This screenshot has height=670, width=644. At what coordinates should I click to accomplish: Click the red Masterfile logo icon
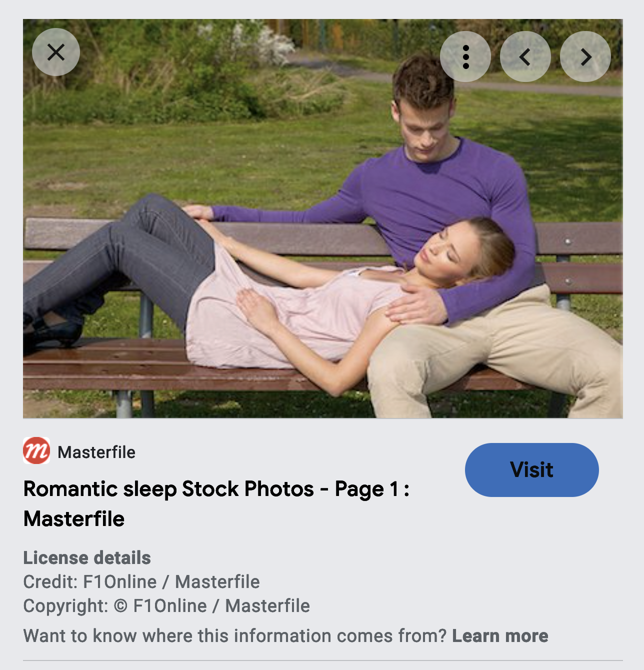(x=36, y=450)
